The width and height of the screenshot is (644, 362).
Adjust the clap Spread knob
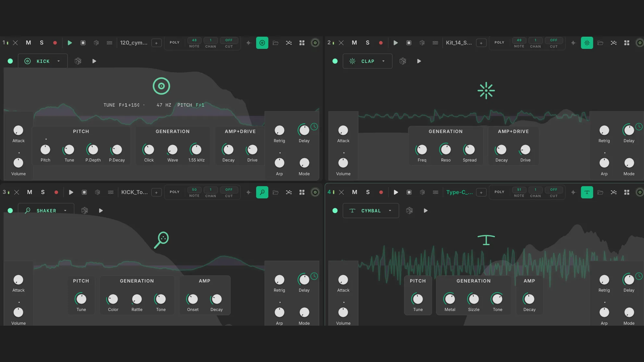coord(469,150)
